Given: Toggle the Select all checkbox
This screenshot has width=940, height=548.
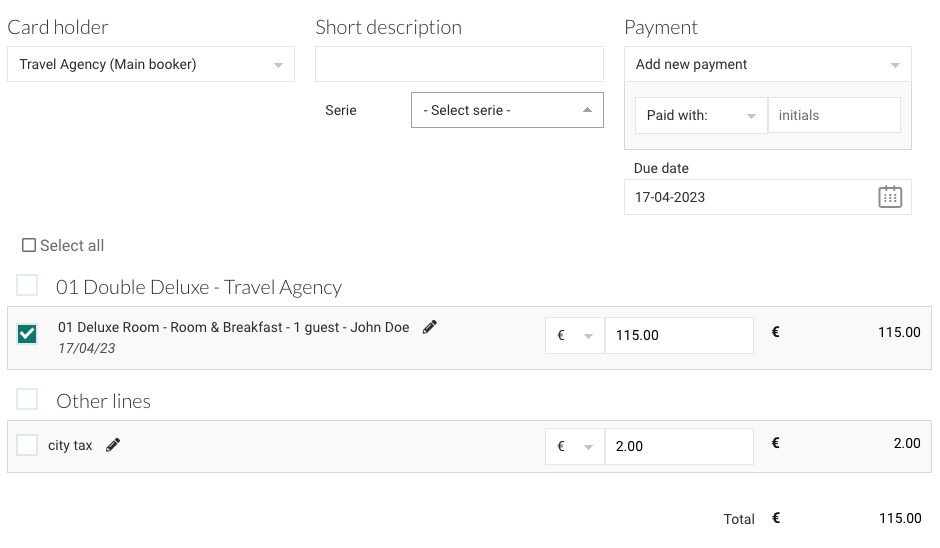Looking at the screenshot, I should click(x=29, y=245).
